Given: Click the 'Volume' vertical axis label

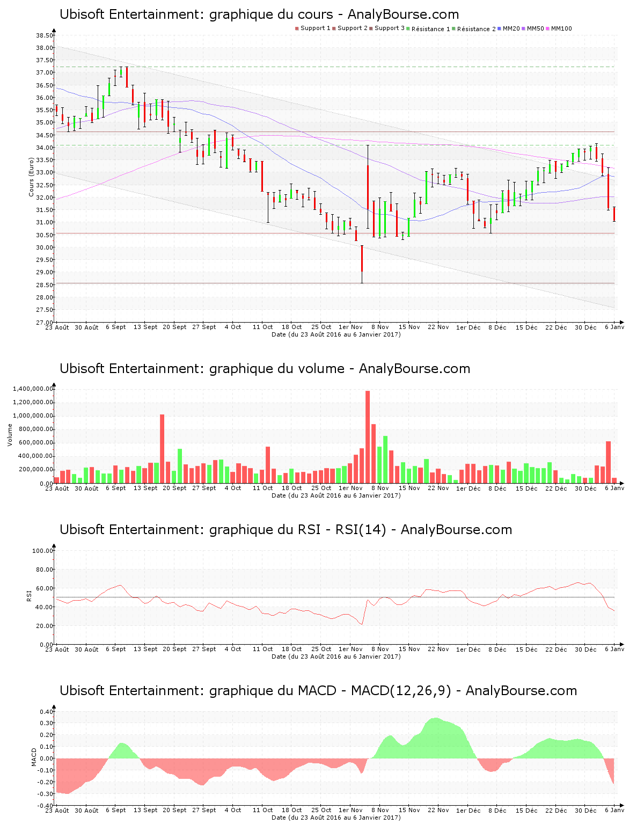Looking at the screenshot, I should point(10,435).
